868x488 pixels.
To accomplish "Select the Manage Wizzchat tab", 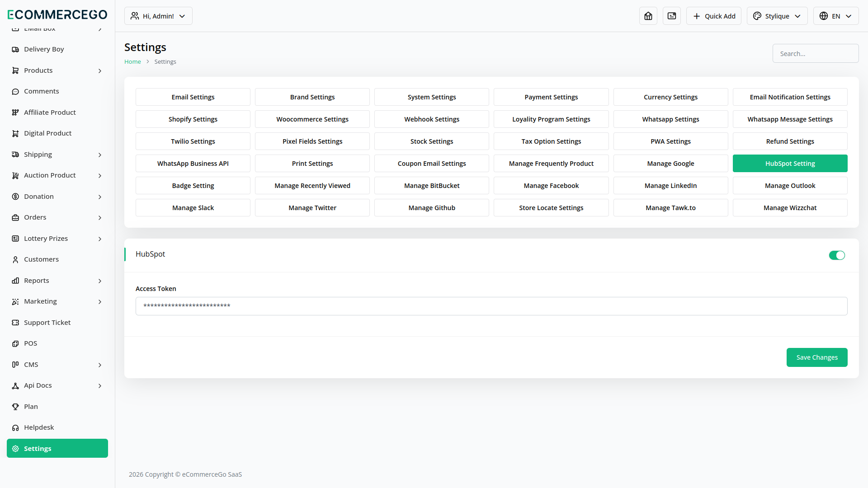I will click(790, 208).
